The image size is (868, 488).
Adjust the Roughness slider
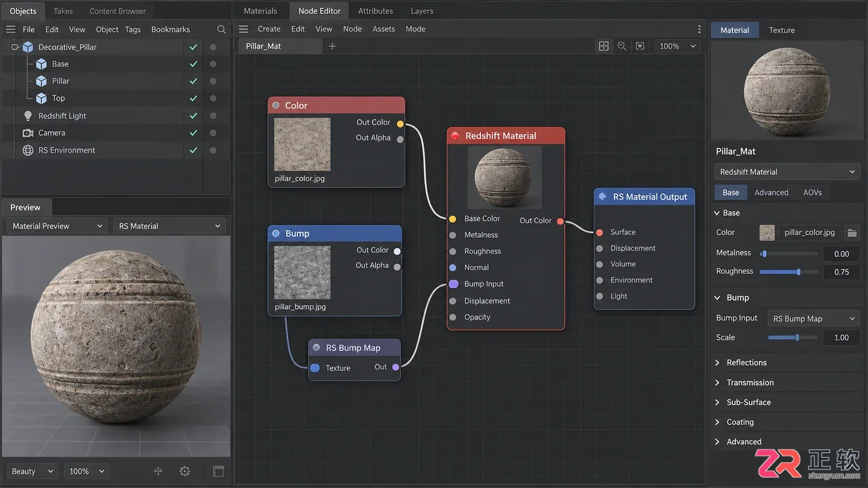click(x=788, y=272)
